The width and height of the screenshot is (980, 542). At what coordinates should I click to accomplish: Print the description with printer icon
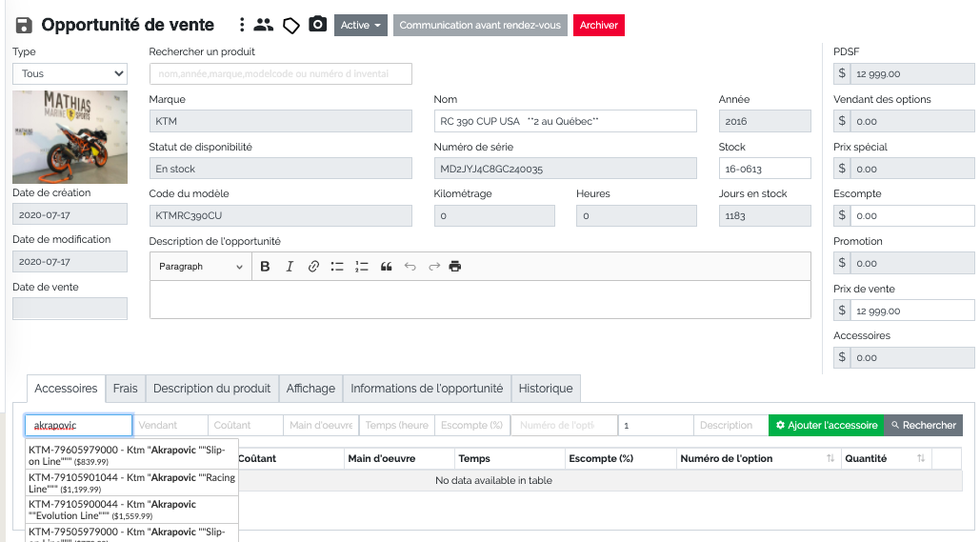tap(455, 267)
